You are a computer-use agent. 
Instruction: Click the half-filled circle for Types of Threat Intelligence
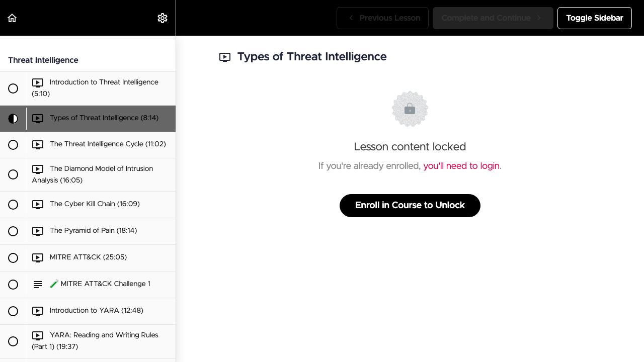point(13,119)
